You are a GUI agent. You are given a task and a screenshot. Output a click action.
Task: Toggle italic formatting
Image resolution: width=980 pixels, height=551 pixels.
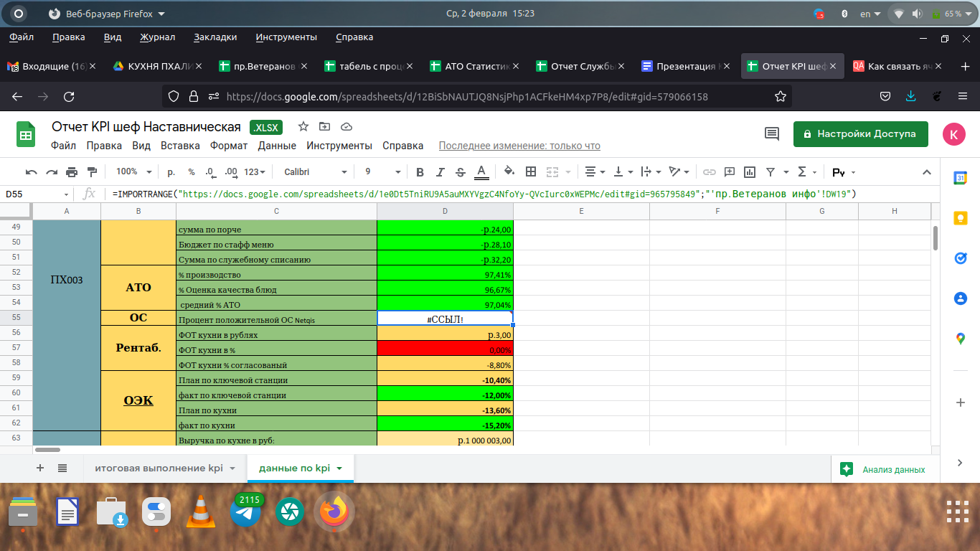click(x=440, y=172)
